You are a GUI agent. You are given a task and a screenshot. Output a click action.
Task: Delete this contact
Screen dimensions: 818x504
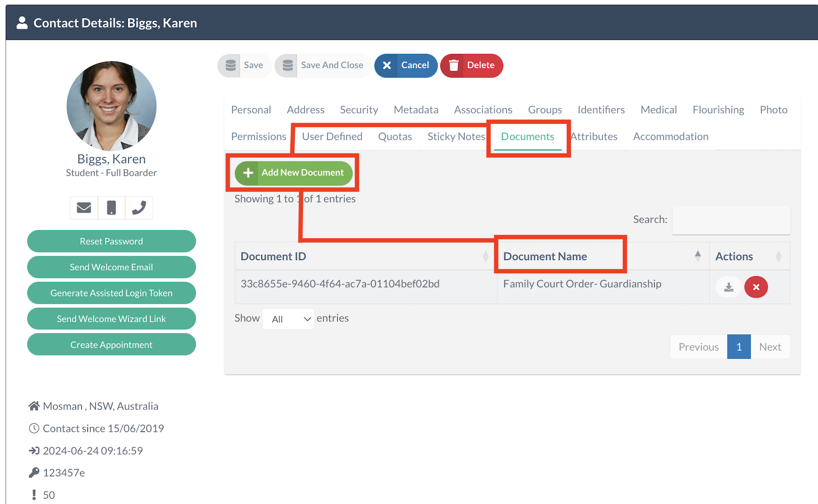click(471, 65)
